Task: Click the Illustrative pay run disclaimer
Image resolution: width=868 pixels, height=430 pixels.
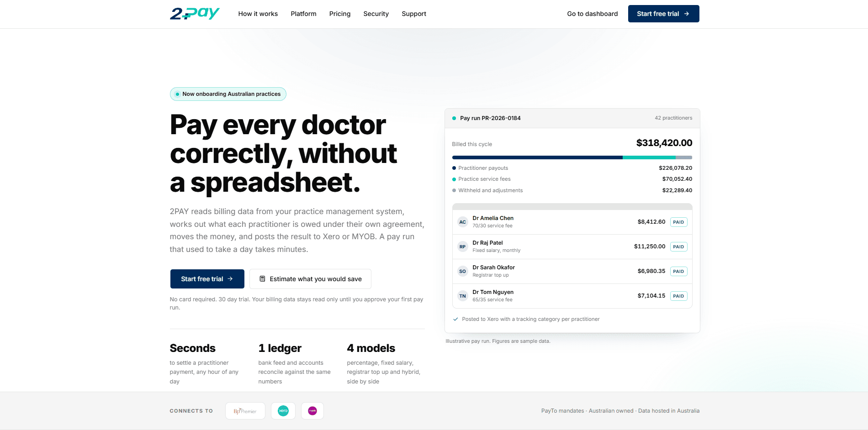Action: pyautogui.click(x=498, y=341)
